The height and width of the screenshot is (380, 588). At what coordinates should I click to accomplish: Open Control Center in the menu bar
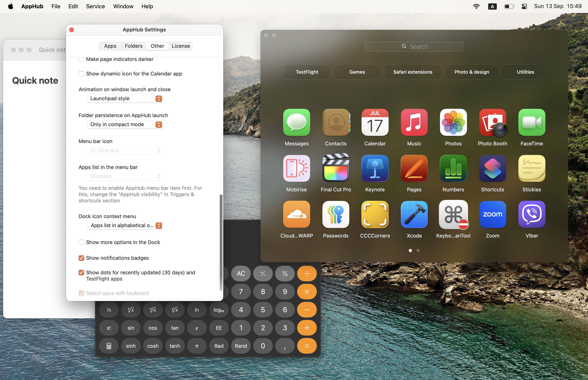point(524,6)
